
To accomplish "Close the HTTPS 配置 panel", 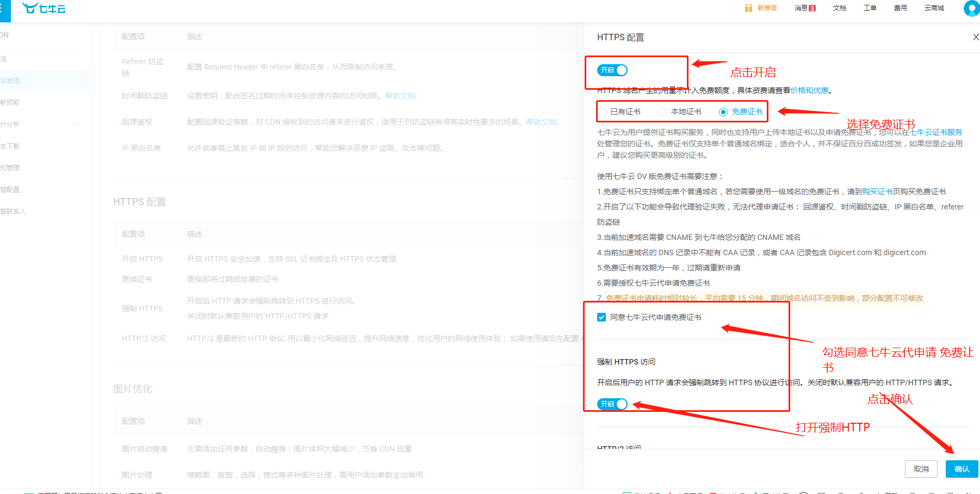I will tap(976, 37).
